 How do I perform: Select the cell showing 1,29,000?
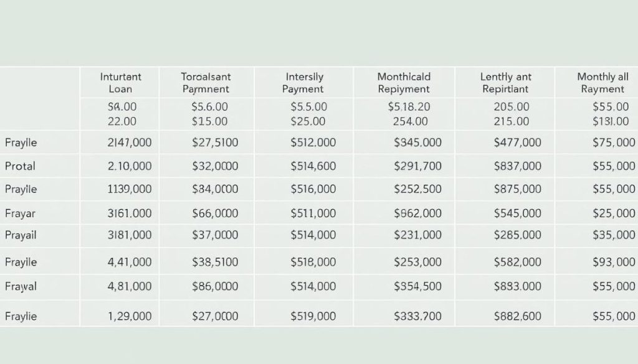coord(130,316)
